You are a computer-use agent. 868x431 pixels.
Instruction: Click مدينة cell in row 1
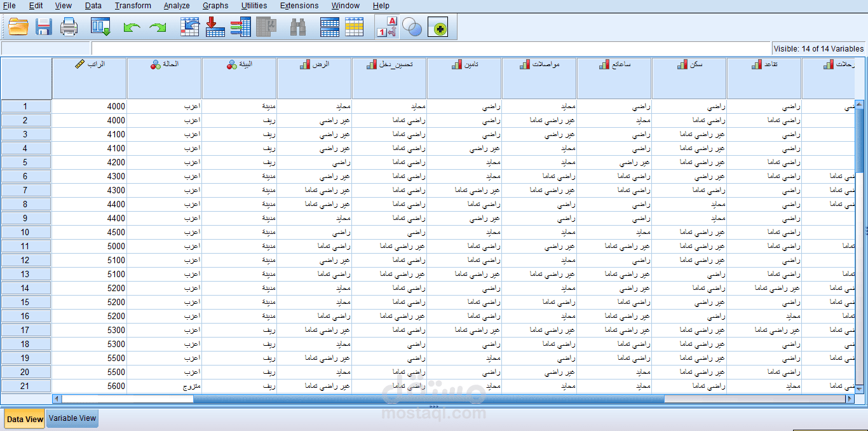(239, 106)
